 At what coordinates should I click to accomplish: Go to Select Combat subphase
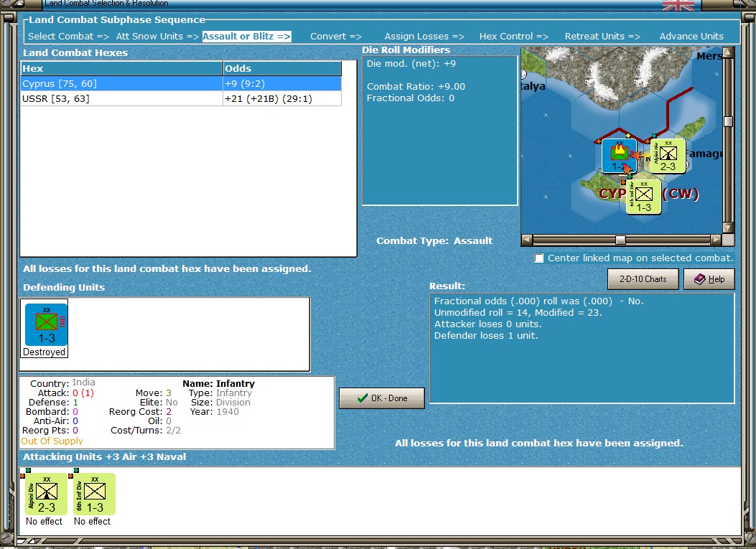point(68,36)
